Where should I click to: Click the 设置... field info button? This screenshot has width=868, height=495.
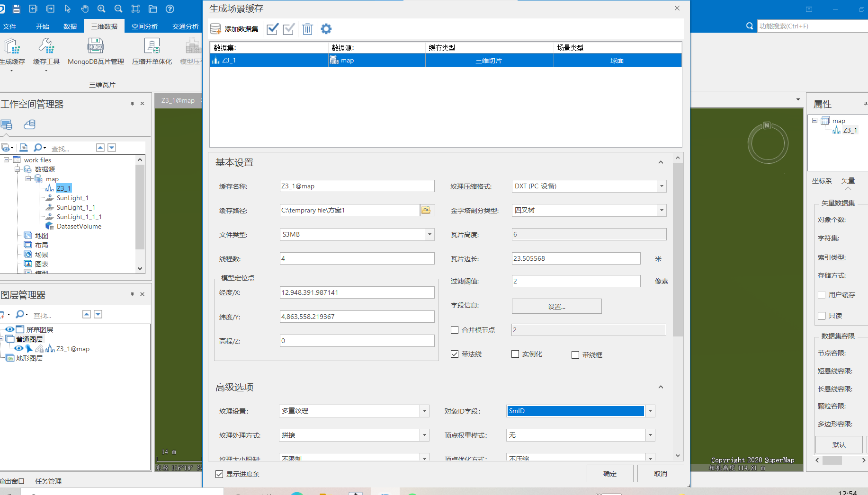click(x=556, y=306)
